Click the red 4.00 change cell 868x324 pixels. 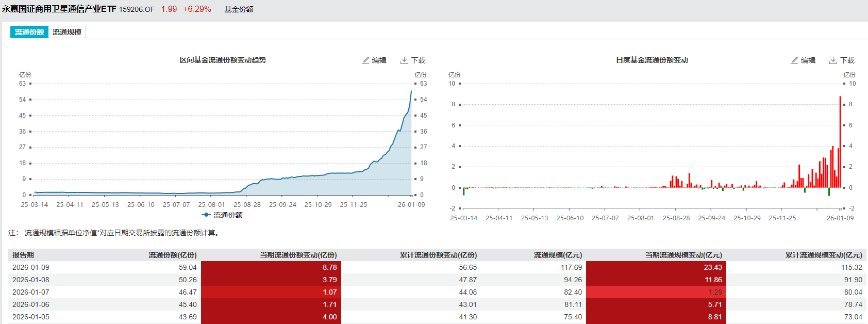coord(271,317)
